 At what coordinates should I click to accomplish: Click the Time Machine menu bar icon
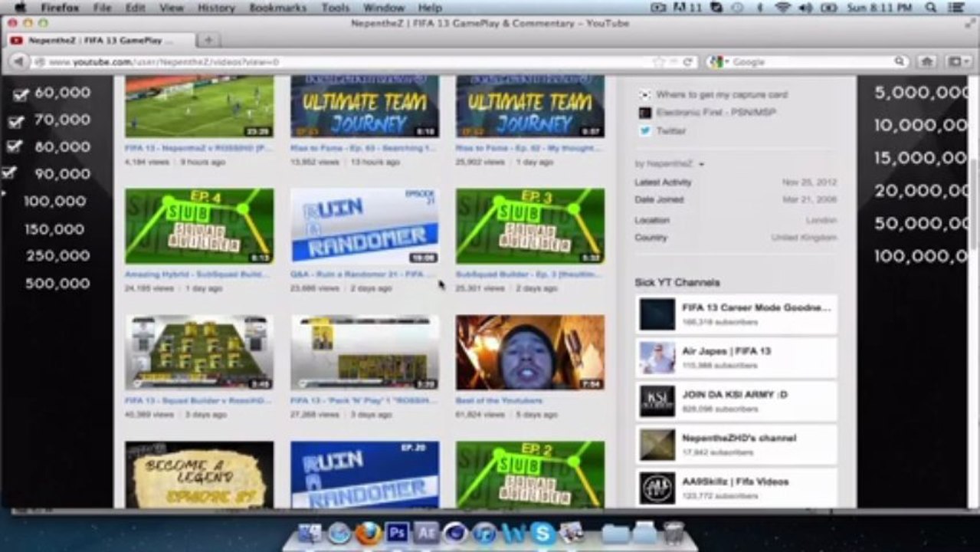point(738,8)
